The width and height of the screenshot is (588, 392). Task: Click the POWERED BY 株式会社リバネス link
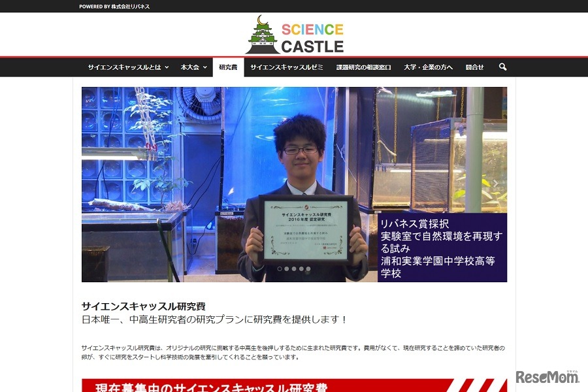click(x=114, y=7)
